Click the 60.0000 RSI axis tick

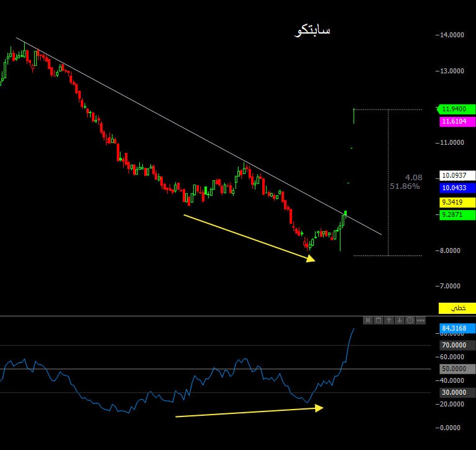pyautogui.click(x=452, y=357)
